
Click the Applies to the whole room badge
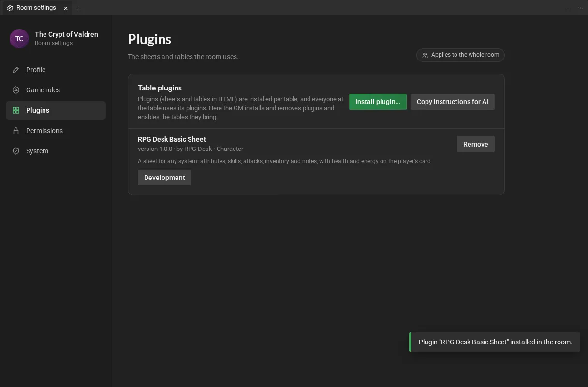(460, 55)
